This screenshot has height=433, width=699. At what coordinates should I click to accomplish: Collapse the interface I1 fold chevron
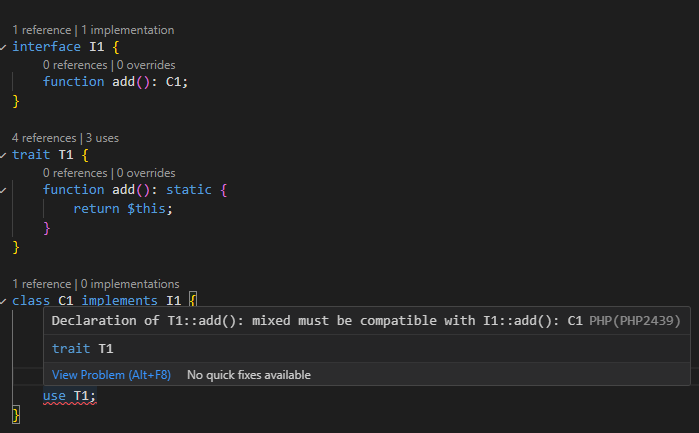(x=4, y=47)
